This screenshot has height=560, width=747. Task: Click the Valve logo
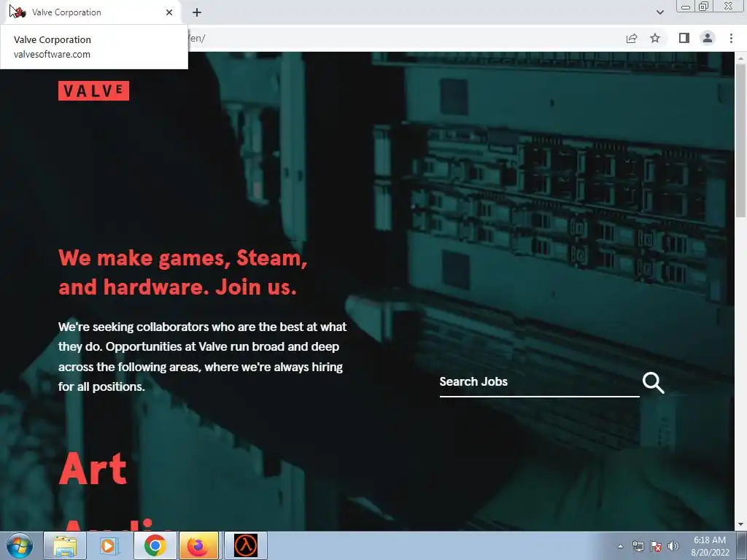(93, 90)
